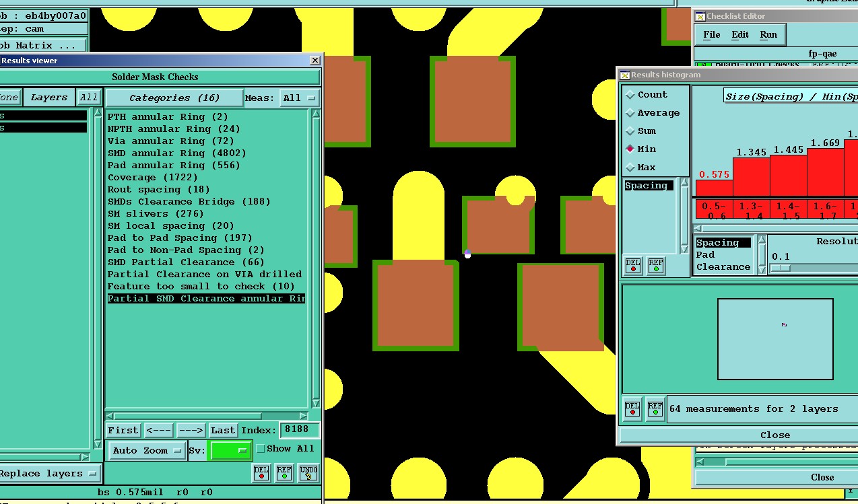Viewport: 858px width, 504px height.
Task: Click REF icon under histogram Spacing list
Action: click(x=655, y=266)
